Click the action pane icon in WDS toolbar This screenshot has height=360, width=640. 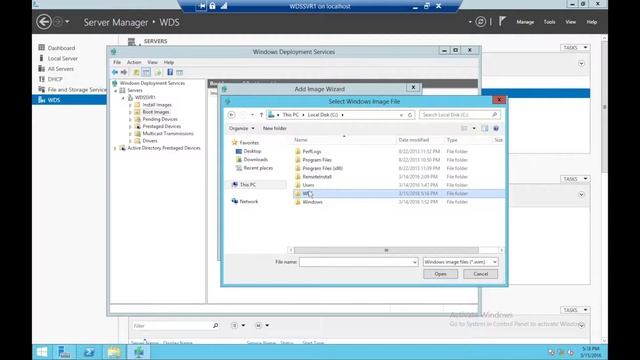pos(180,72)
